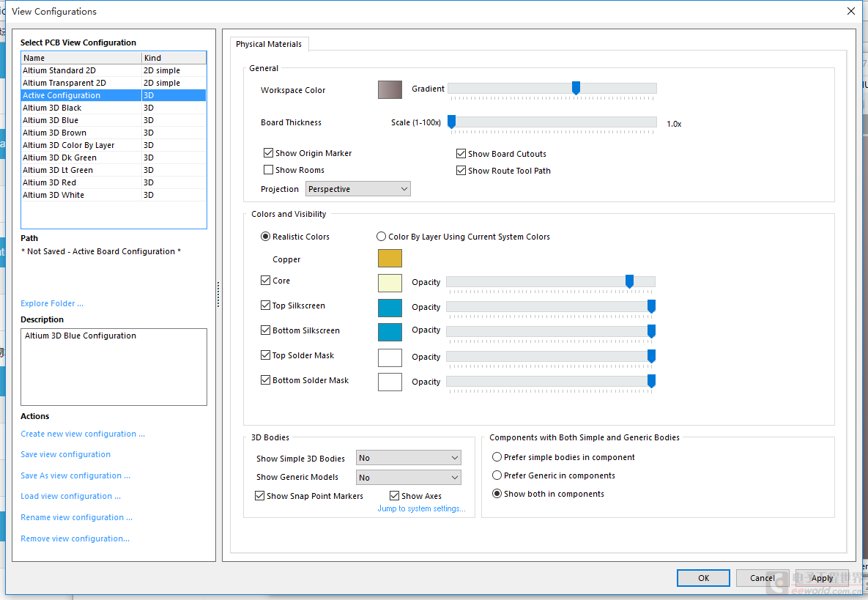This screenshot has width=868, height=600.
Task: Click the Top Solder Mask opacity slider handle
Action: pos(652,356)
